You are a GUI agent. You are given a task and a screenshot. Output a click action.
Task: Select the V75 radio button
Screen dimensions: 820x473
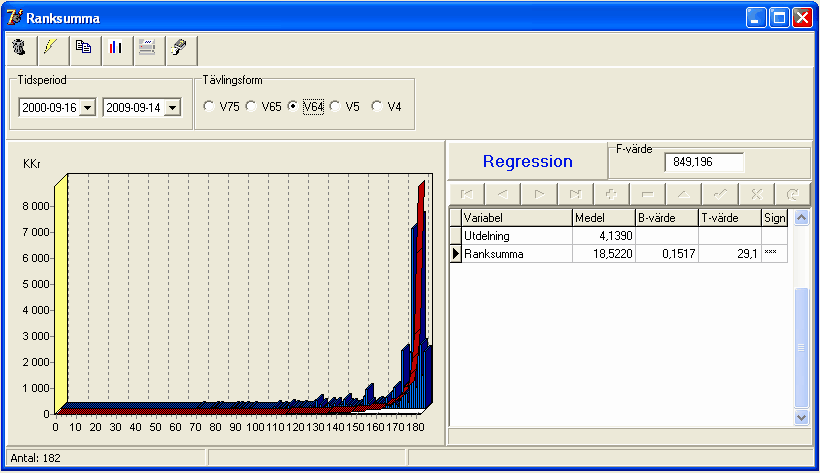pos(209,106)
